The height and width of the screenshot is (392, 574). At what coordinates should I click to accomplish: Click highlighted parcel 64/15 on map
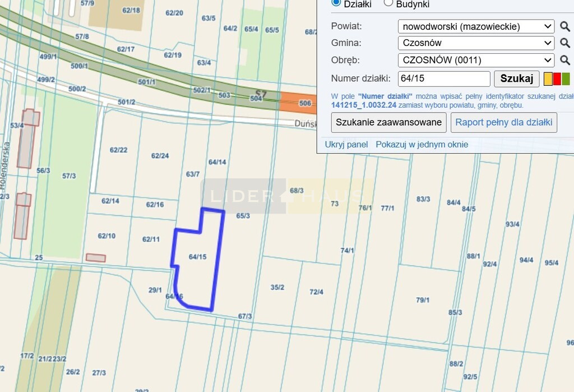197,257
